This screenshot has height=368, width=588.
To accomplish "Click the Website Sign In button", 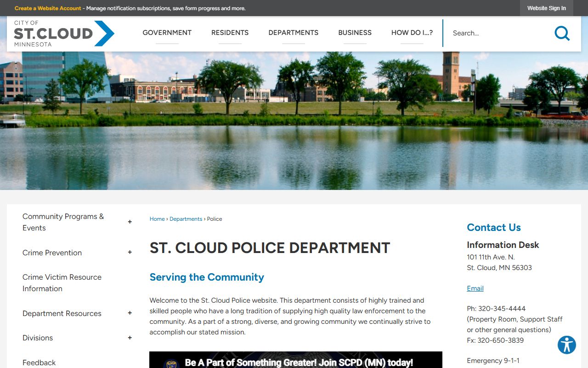I will [x=547, y=8].
